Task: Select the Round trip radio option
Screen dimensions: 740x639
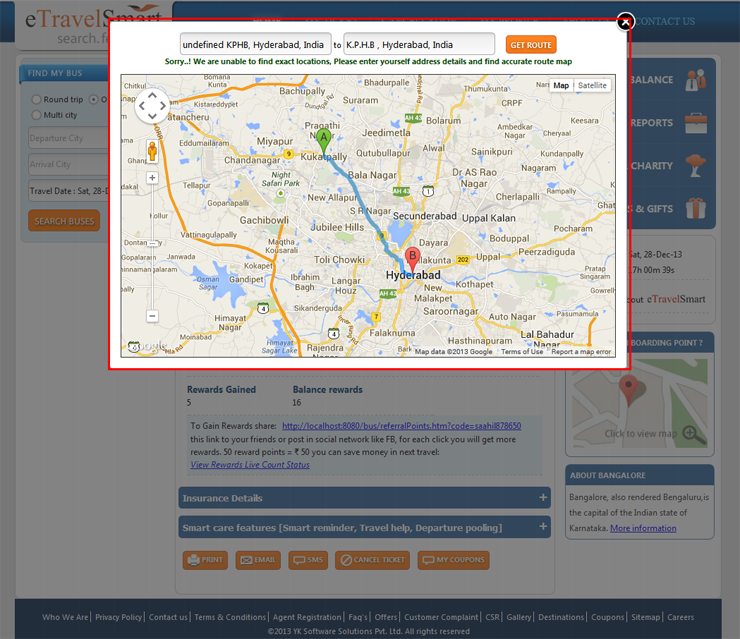Action: point(37,100)
